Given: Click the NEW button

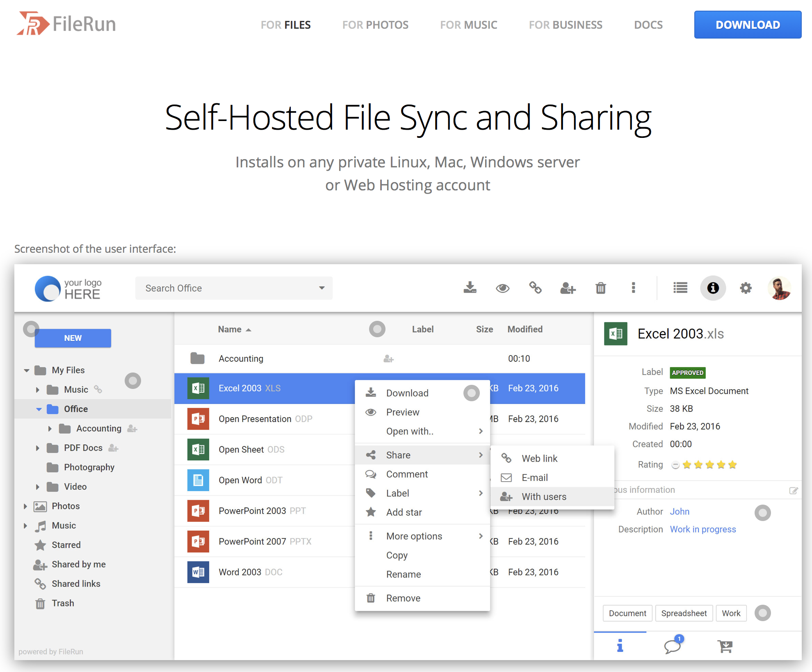Looking at the screenshot, I should click(x=73, y=338).
